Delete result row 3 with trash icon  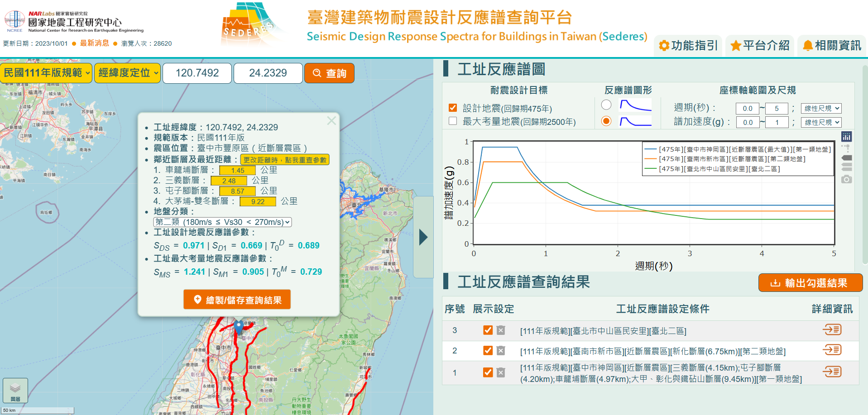tap(500, 330)
